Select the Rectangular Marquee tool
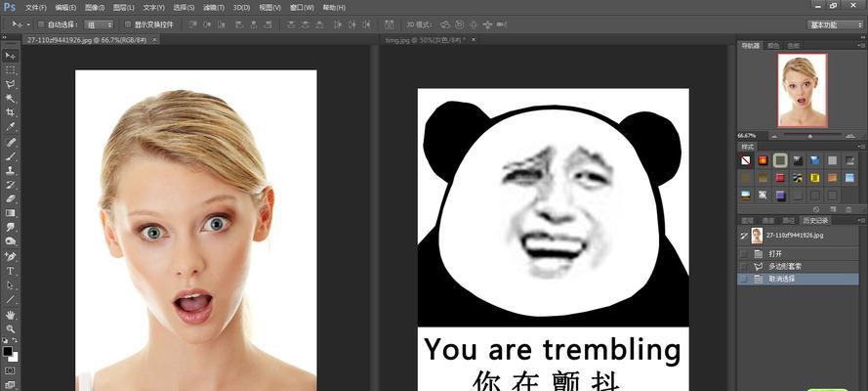 [10, 69]
